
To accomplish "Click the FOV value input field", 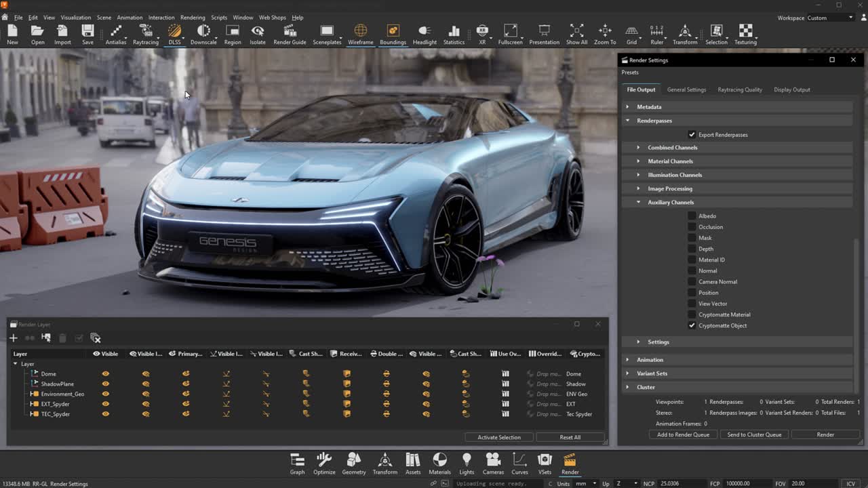I will tap(810, 483).
